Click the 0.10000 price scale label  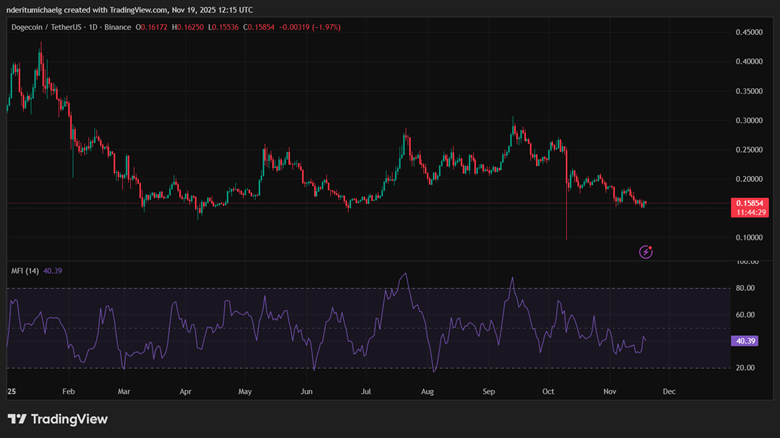coord(748,237)
